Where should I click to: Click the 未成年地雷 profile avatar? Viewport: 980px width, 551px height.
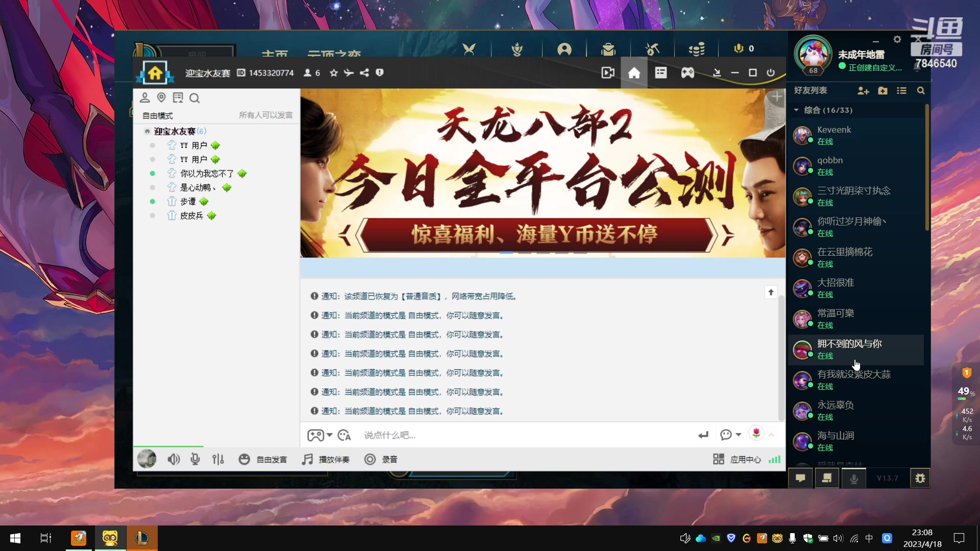(x=813, y=55)
